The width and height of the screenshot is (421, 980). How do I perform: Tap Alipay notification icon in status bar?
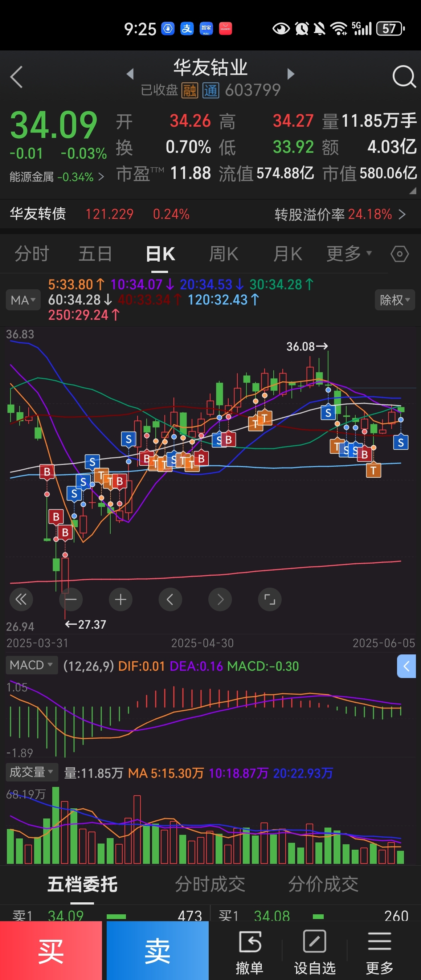tap(187, 29)
